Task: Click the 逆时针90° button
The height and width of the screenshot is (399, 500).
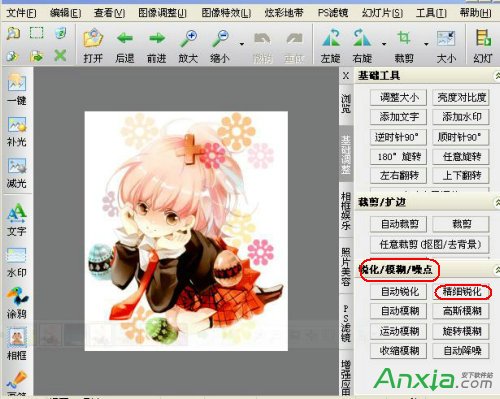Action: pyautogui.click(x=399, y=137)
